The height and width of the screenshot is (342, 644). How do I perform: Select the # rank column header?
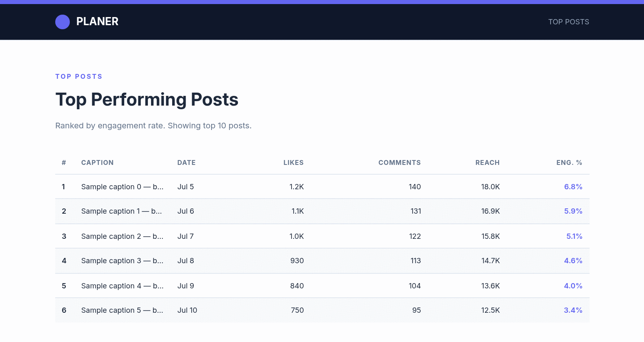pos(64,162)
